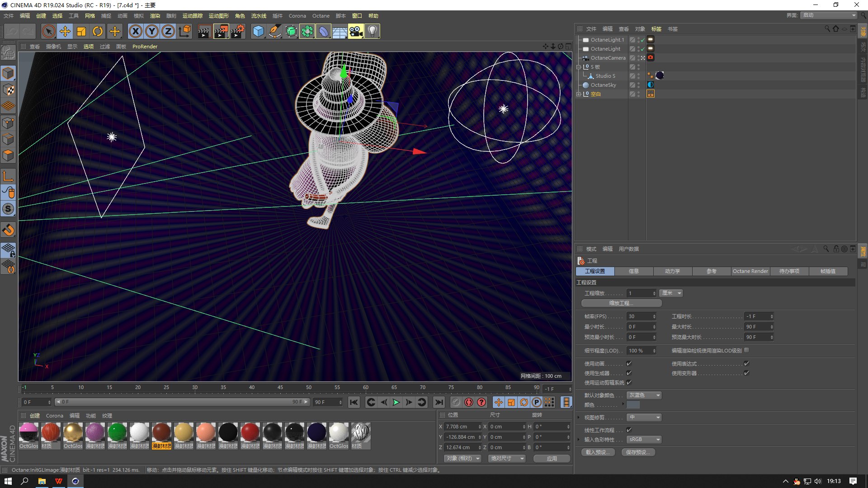Open the Octane menu
The image size is (868, 488).
coord(321,16)
